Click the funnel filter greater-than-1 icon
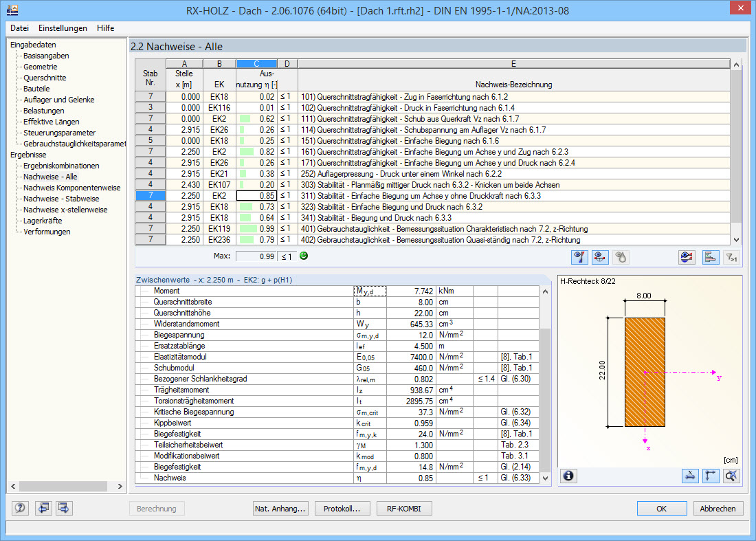Viewport: 756px width, 541px height. (731, 257)
